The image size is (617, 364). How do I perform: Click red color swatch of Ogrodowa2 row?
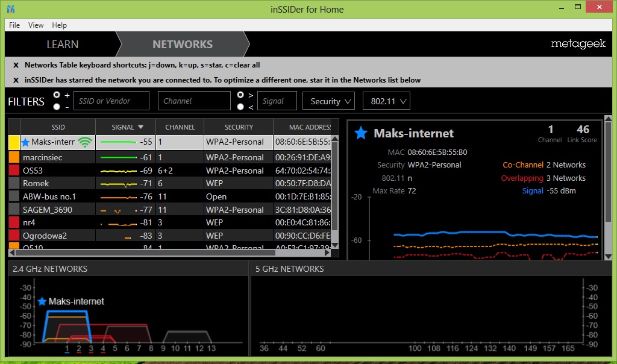pos(14,235)
